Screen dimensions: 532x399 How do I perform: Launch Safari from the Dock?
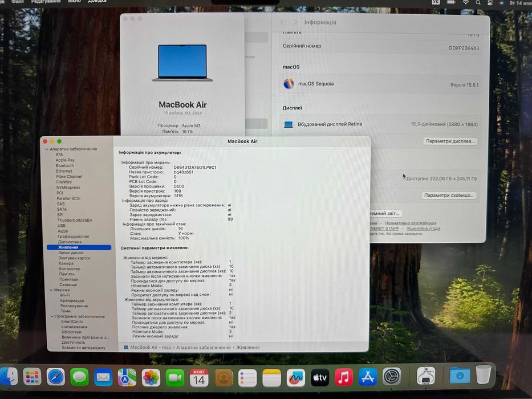coord(56,377)
